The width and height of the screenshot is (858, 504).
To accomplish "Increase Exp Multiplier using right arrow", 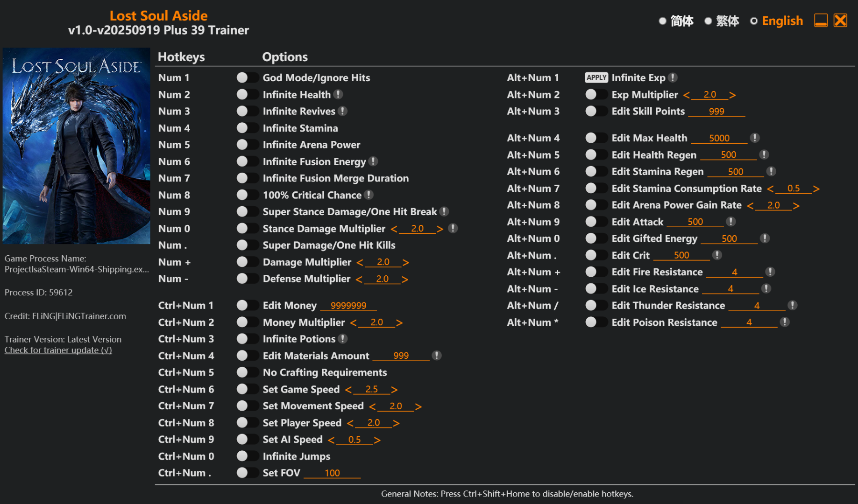I will (732, 95).
